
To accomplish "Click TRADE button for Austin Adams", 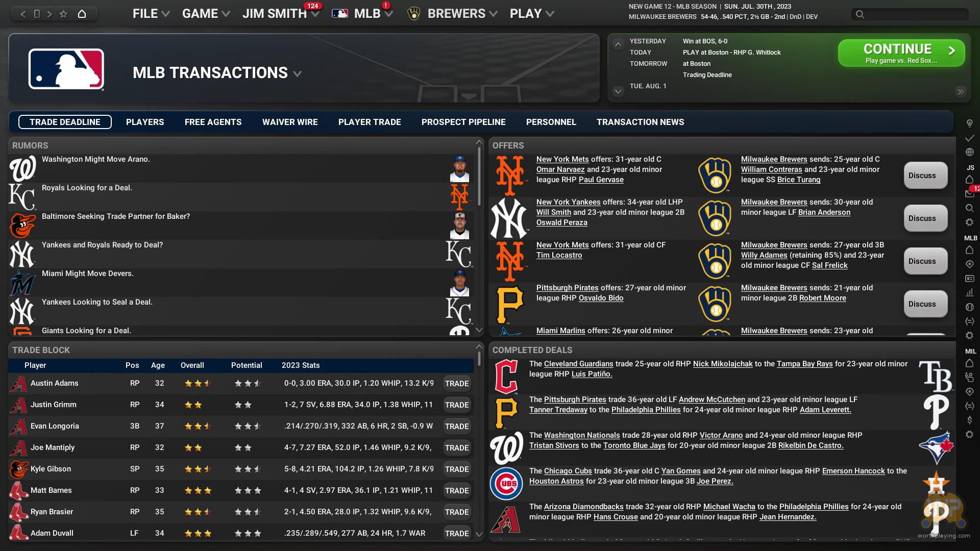I will coord(456,384).
